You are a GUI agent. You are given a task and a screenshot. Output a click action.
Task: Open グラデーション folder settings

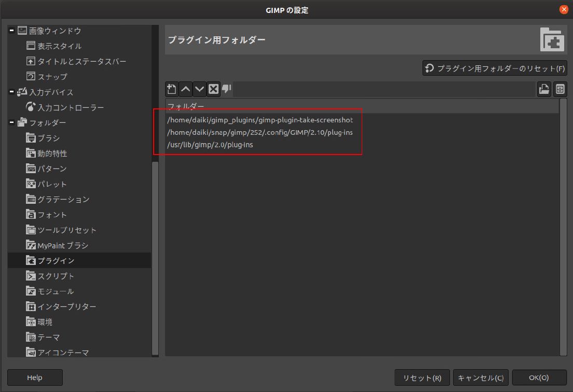tap(63, 199)
